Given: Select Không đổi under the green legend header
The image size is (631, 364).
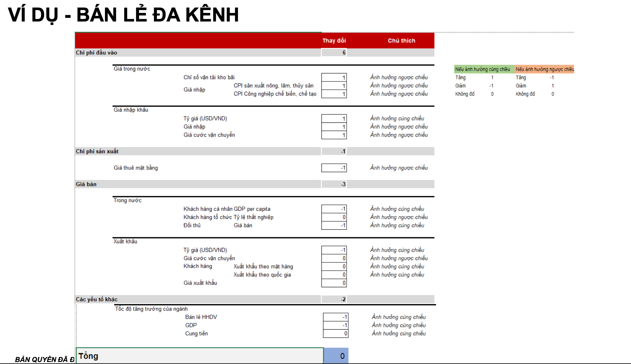Looking at the screenshot, I should [464, 94].
